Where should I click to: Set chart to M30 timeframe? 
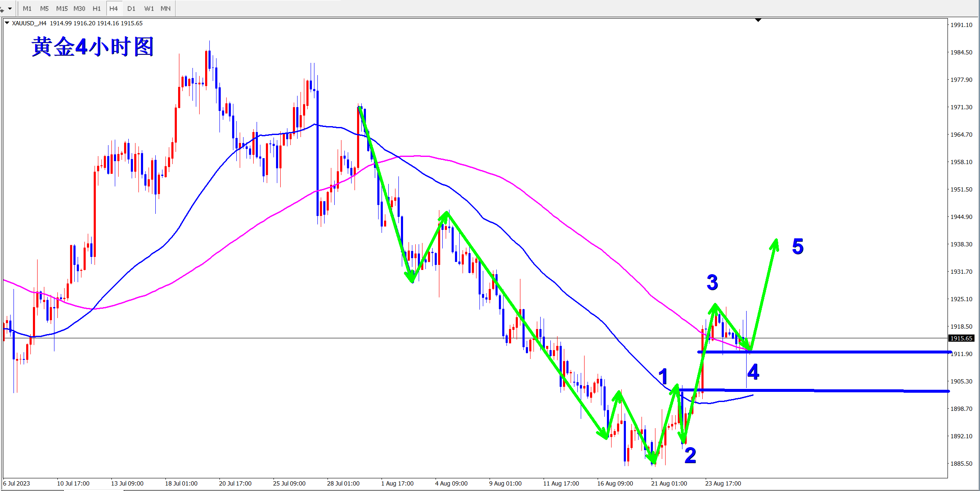click(x=79, y=8)
